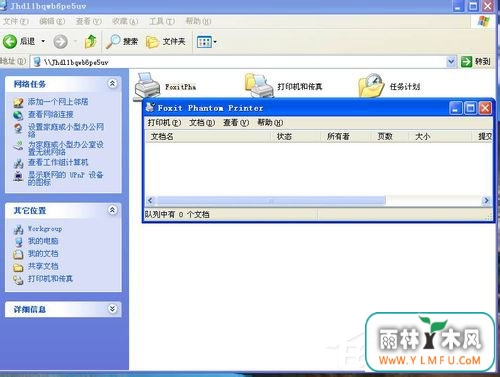
Task: Click the UPnP devices icon
Action: pyautogui.click(x=18, y=176)
